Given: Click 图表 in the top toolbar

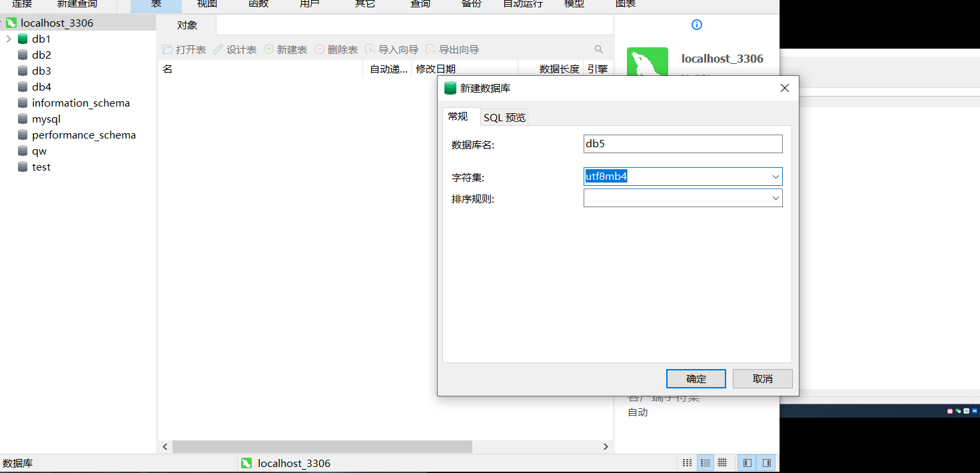Looking at the screenshot, I should (x=626, y=4).
